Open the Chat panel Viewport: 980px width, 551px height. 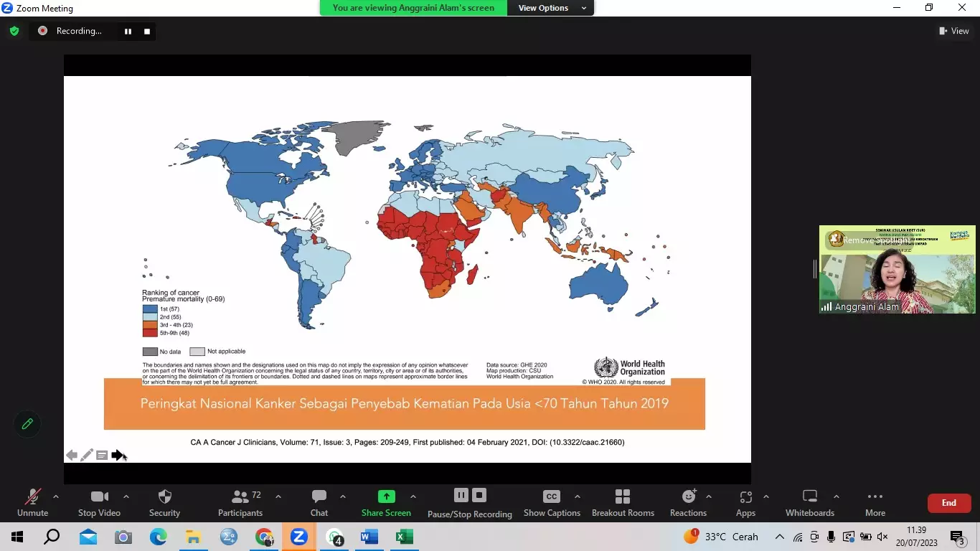[319, 502]
